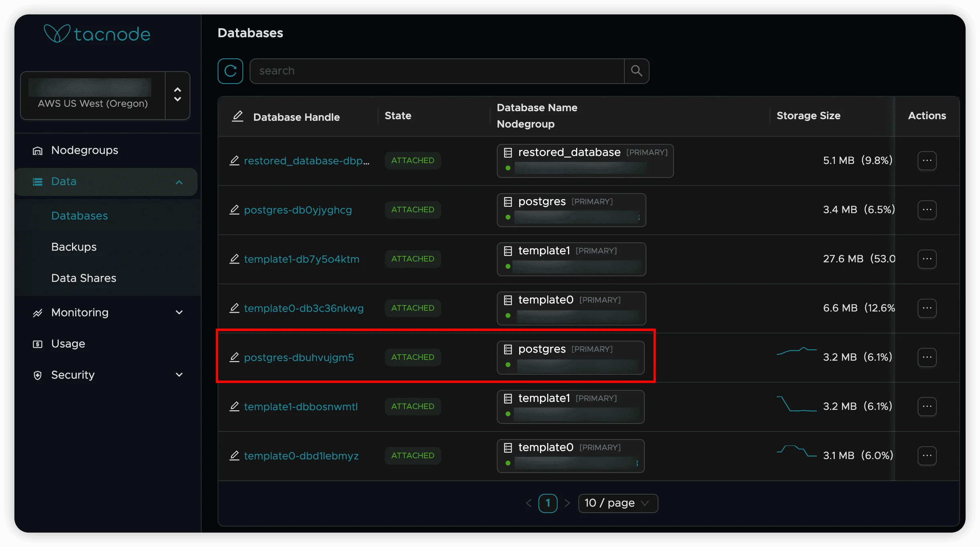Expand the Monitoring sidebar section
The image size is (980, 547).
point(179,313)
